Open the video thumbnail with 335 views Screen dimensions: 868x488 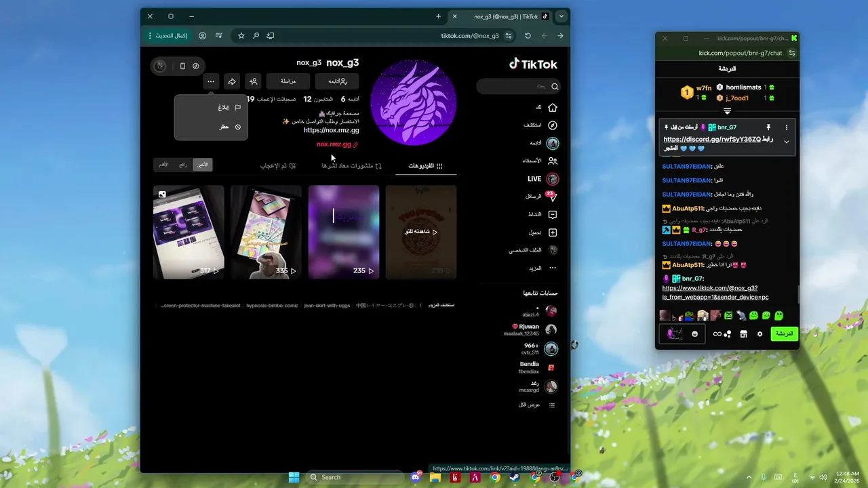pos(266,232)
